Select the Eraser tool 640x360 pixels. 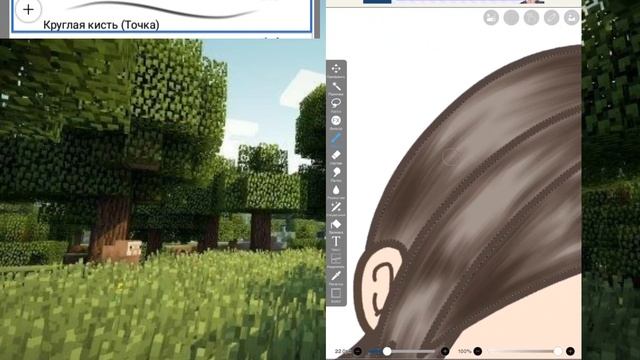336,155
